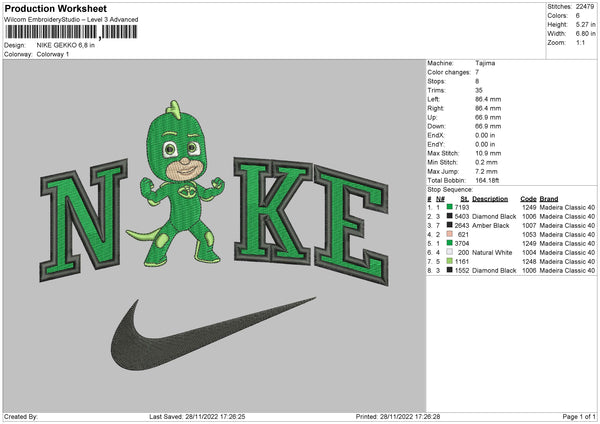600x424 pixels.
Task: Click the Stitches value '22479'
Action: 585,7
